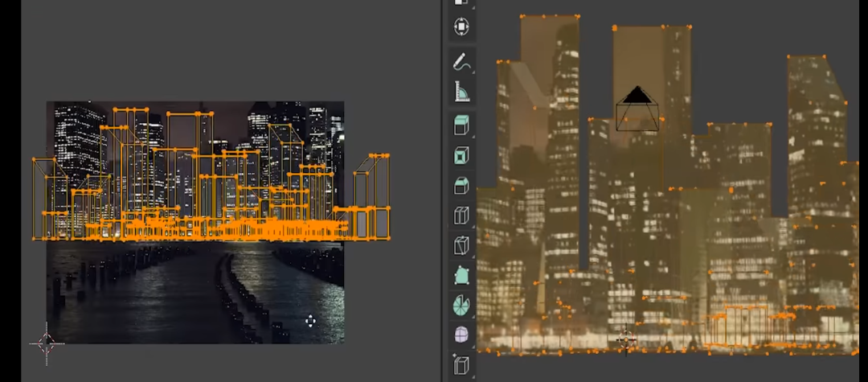Click empty gray space above the reference image
This screenshot has height=382, width=868.
[x=193, y=48]
